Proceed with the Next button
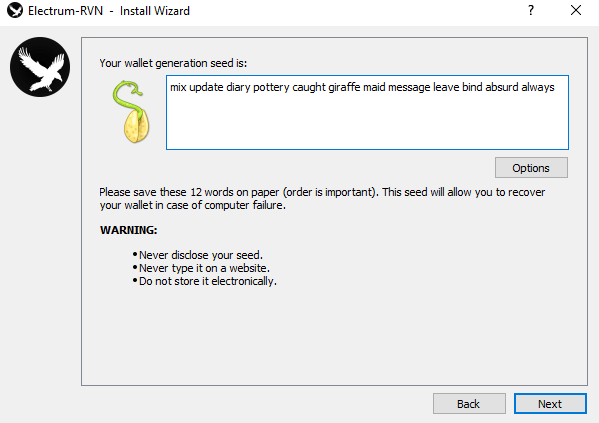 550,404
